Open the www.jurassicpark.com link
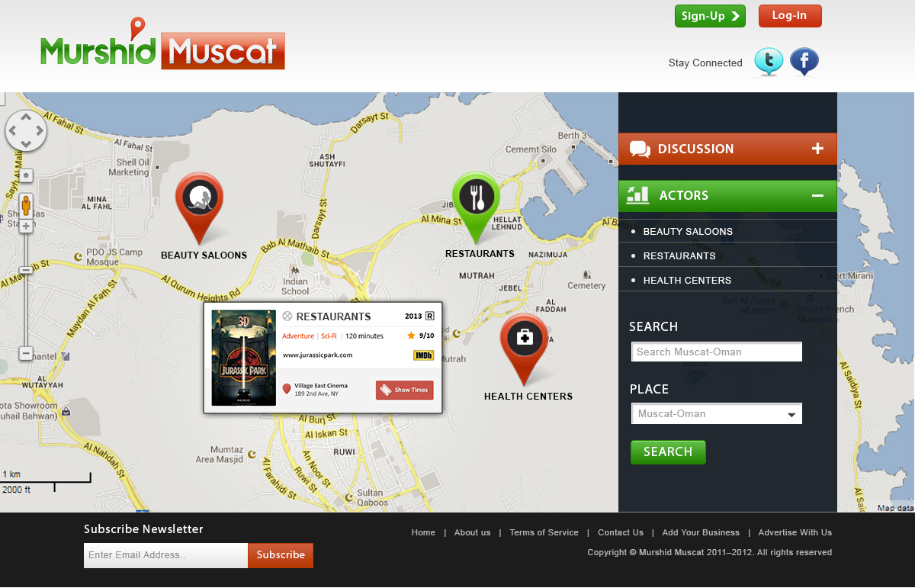 coord(317,355)
